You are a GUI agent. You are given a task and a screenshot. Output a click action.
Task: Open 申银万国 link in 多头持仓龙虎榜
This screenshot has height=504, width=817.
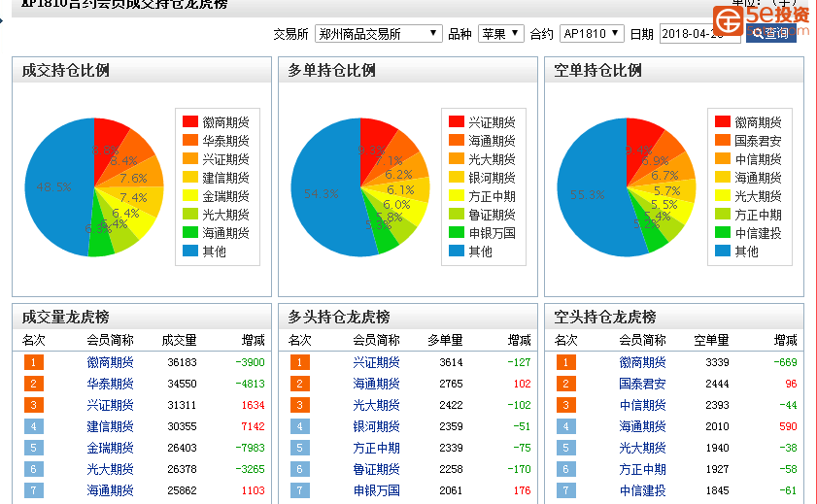click(376, 490)
